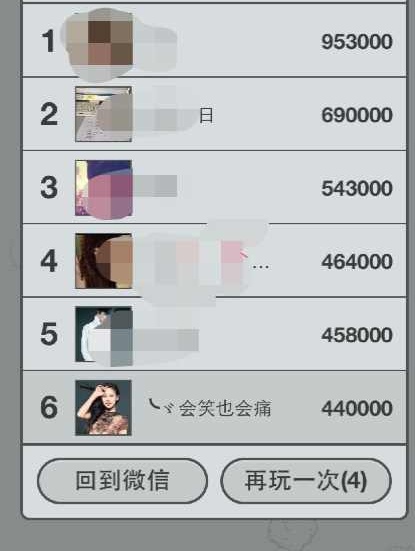
Task: Select the score 458000 in row 5
Action: pos(357,335)
